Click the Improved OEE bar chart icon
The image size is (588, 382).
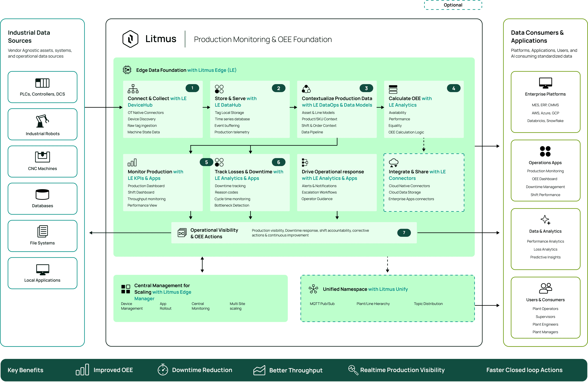tap(82, 370)
